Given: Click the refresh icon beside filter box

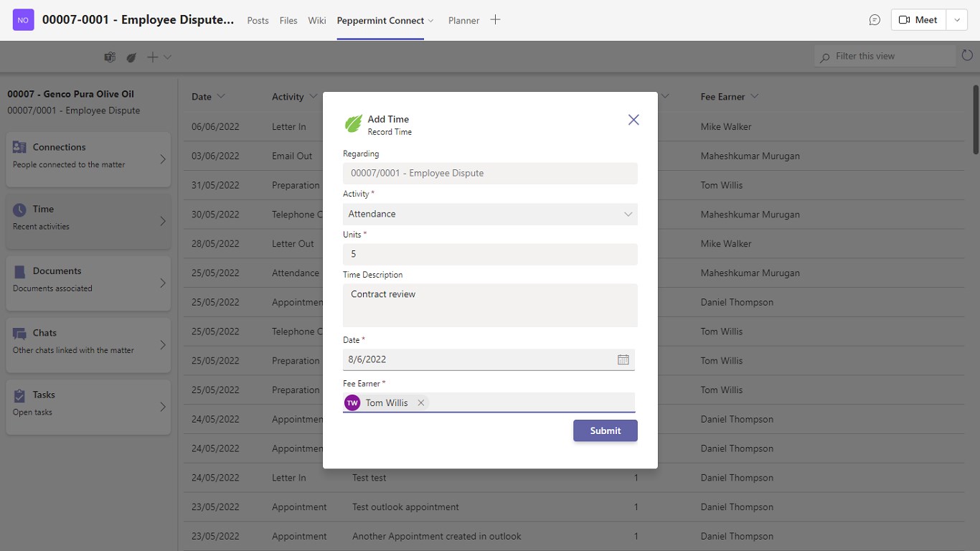Looking at the screenshot, I should [967, 56].
